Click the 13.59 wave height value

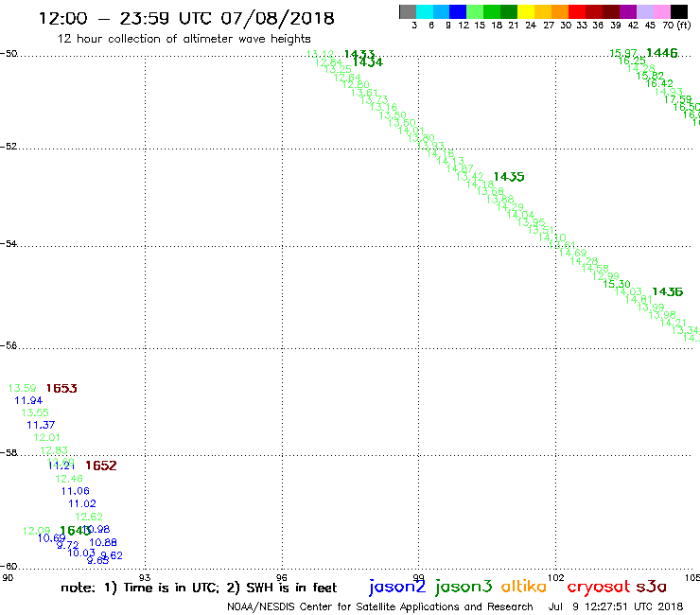tap(23, 389)
